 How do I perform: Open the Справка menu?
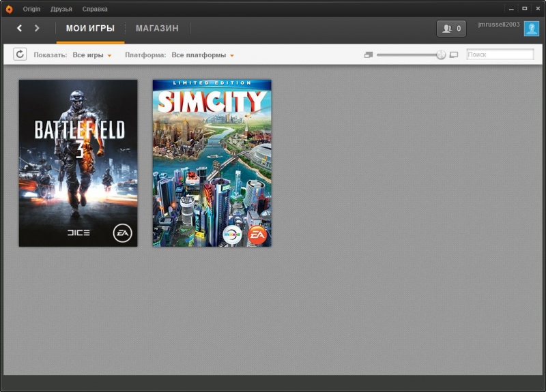[x=95, y=9]
